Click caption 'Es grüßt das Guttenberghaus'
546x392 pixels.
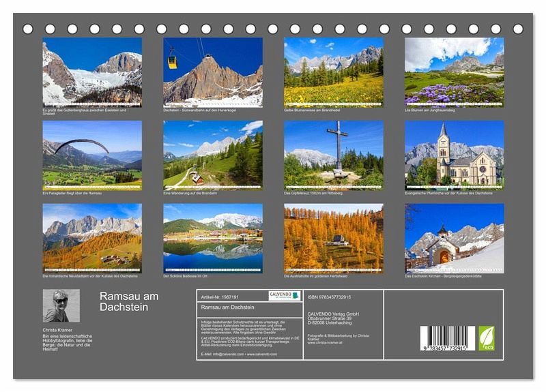[84, 112]
